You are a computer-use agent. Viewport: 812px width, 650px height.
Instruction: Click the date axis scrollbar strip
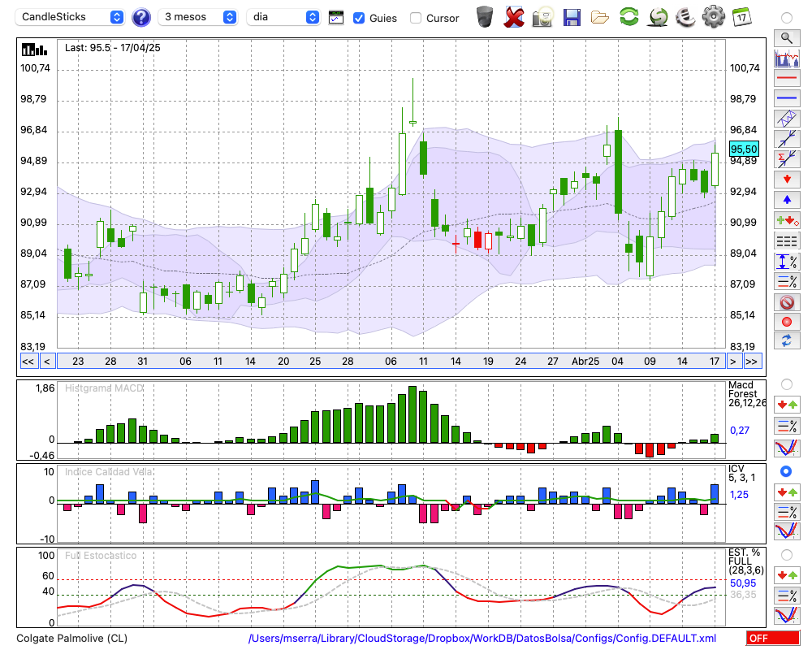coord(391,362)
